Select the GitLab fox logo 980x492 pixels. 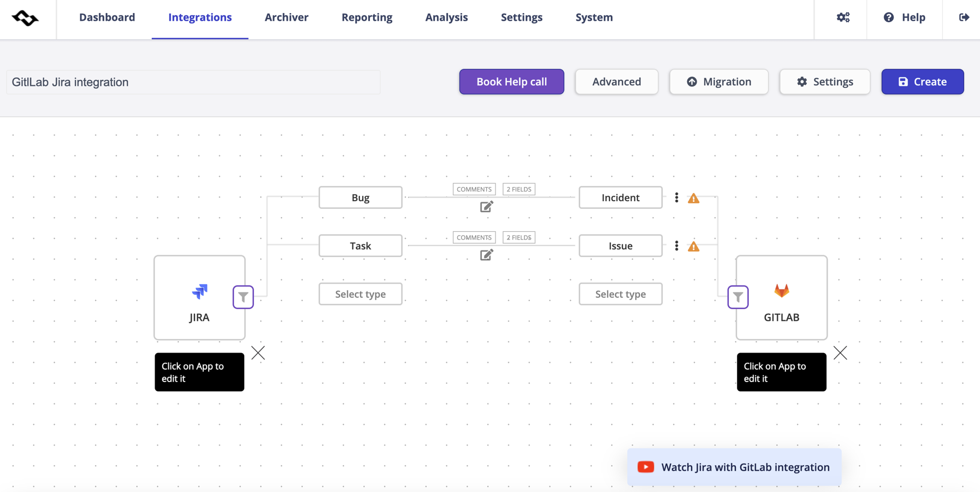point(782,290)
